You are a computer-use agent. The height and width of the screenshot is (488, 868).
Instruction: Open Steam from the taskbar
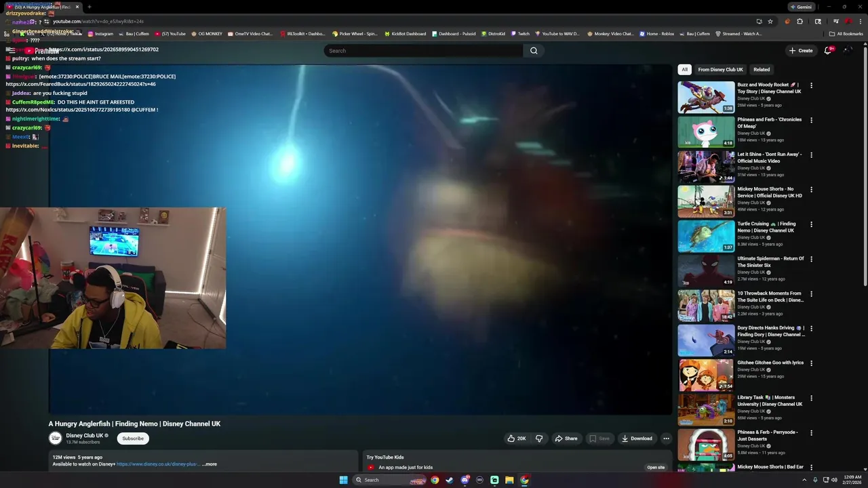tap(450, 480)
